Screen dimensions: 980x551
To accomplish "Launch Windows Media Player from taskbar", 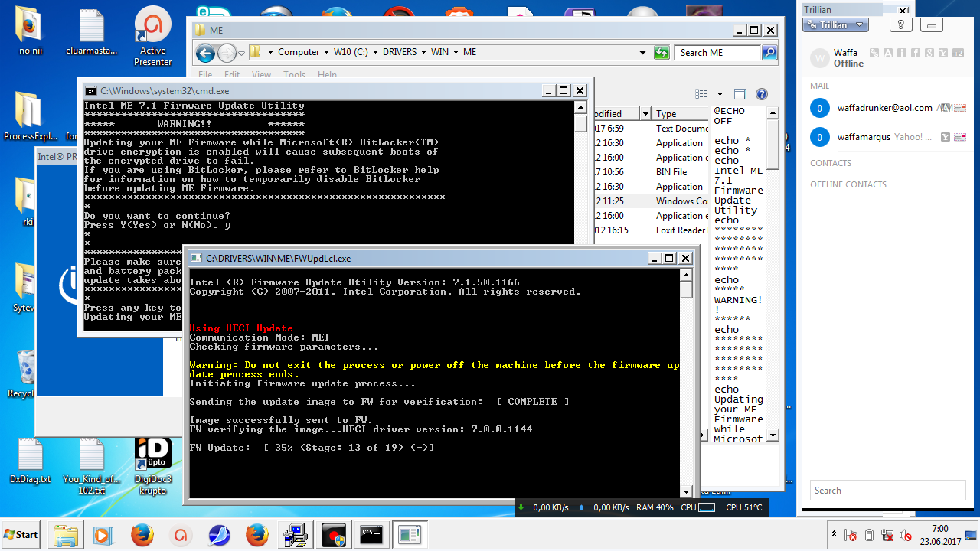I will 103,534.
